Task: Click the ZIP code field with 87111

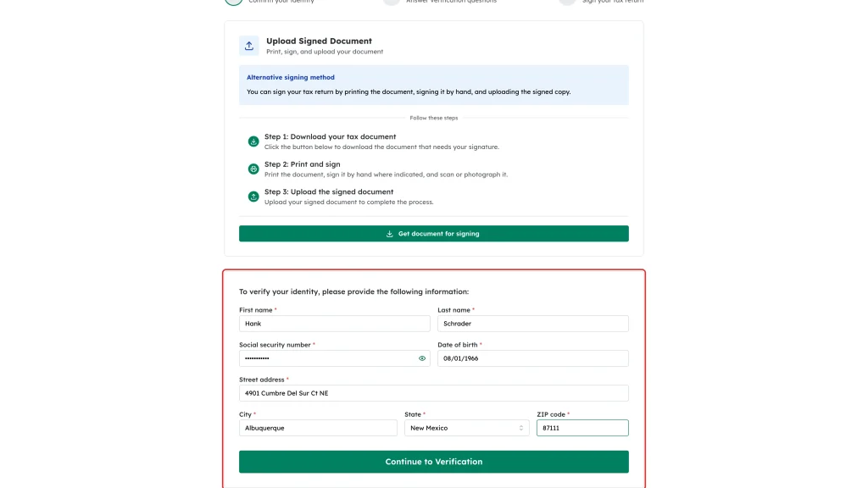Action: point(582,428)
